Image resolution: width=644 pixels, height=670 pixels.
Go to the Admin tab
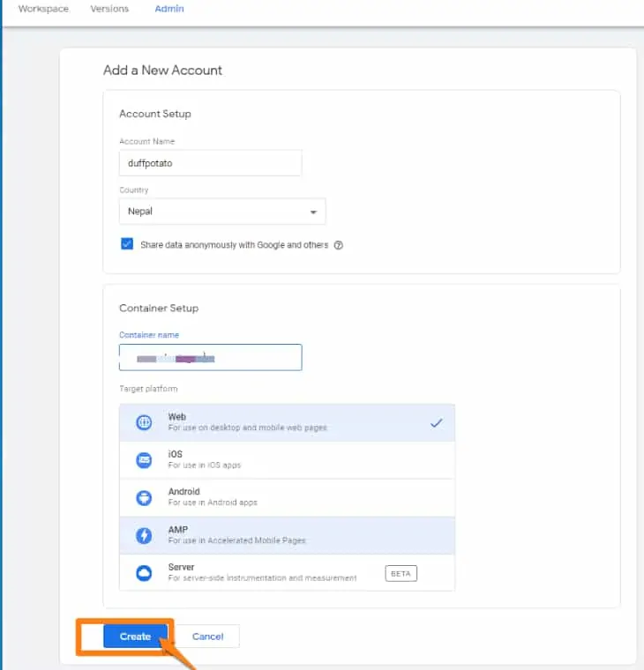(169, 9)
